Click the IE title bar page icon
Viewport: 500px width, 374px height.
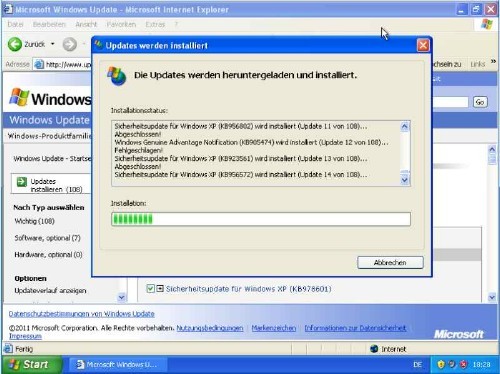(x=9, y=9)
